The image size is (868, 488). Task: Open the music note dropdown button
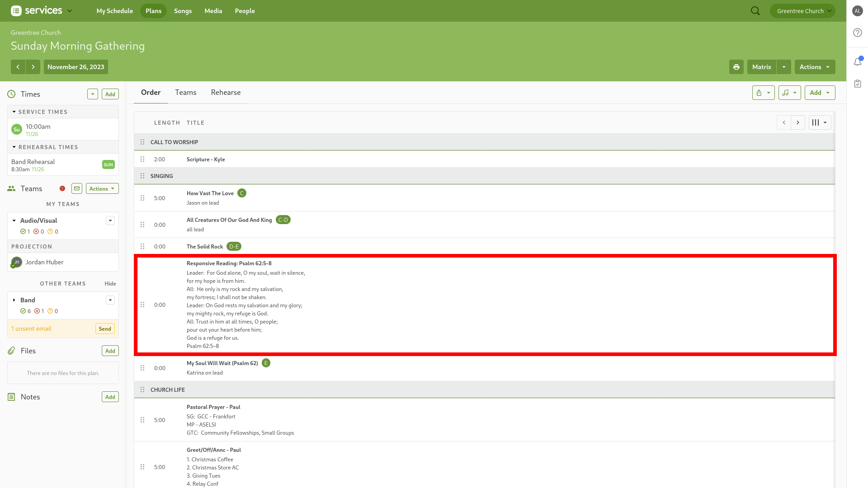tap(789, 93)
